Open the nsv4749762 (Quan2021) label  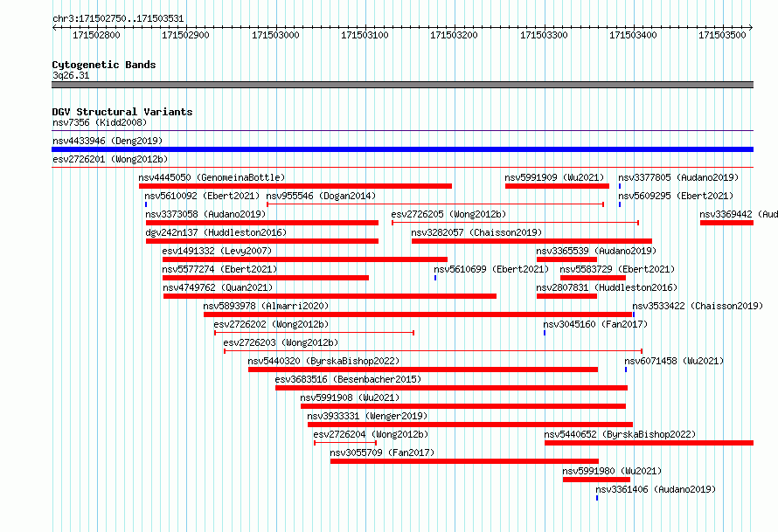click(218, 287)
